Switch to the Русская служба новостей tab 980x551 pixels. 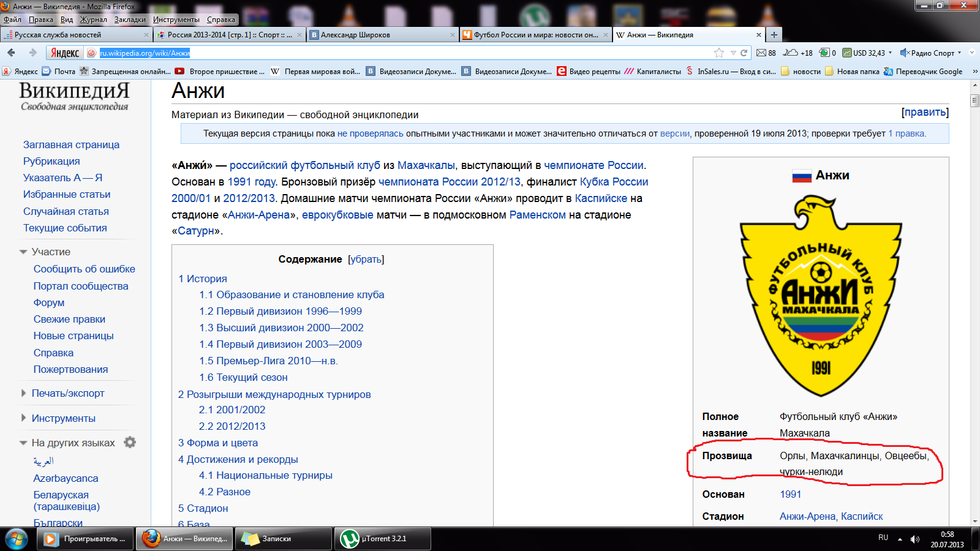[75, 35]
